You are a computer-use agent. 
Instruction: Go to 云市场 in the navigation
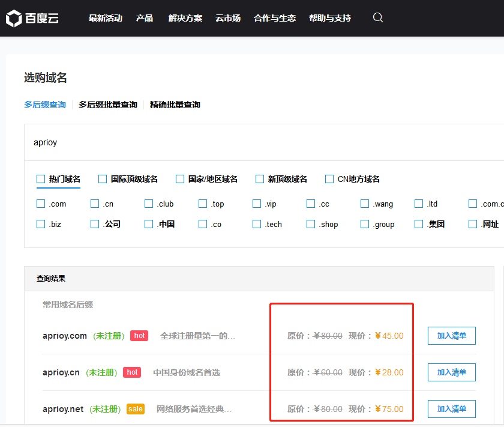[228, 18]
